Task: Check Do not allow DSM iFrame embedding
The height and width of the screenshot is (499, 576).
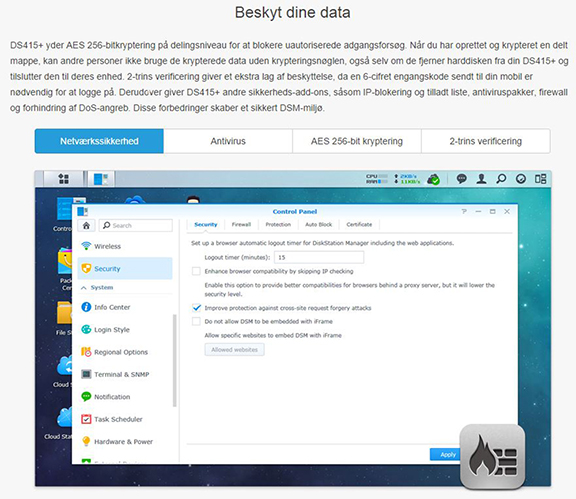Action: point(196,321)
